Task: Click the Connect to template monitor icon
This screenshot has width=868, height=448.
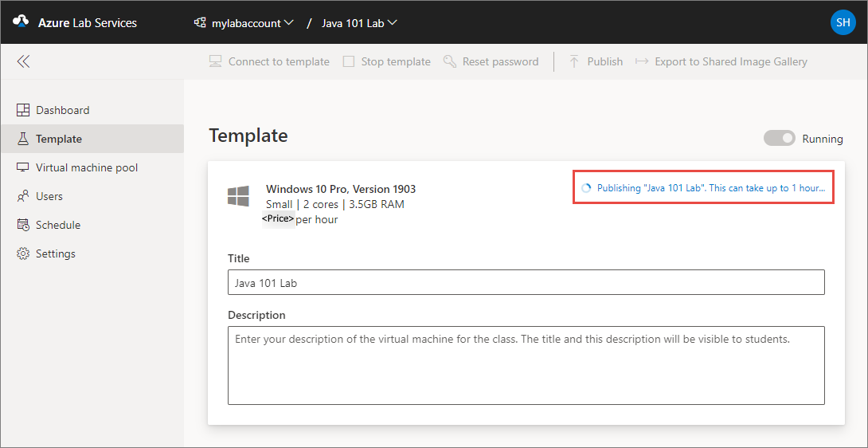Action: pyautogui.click(x=215, y=61)
